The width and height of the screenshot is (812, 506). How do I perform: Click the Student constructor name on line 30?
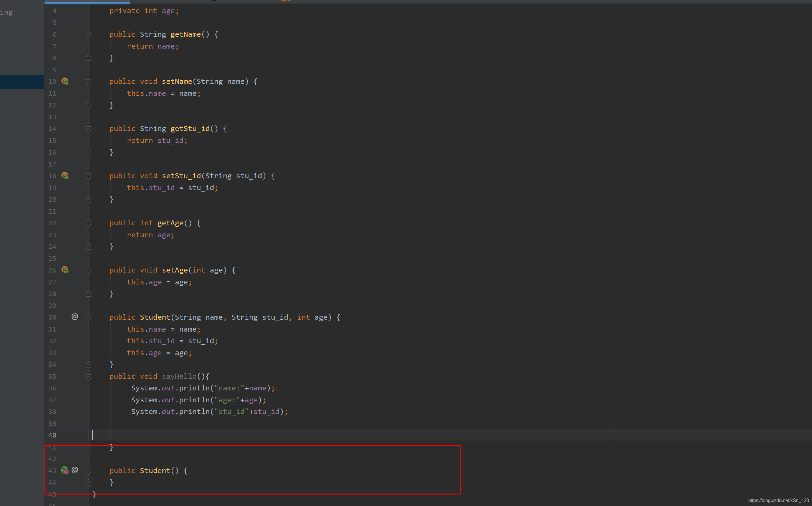155,317
